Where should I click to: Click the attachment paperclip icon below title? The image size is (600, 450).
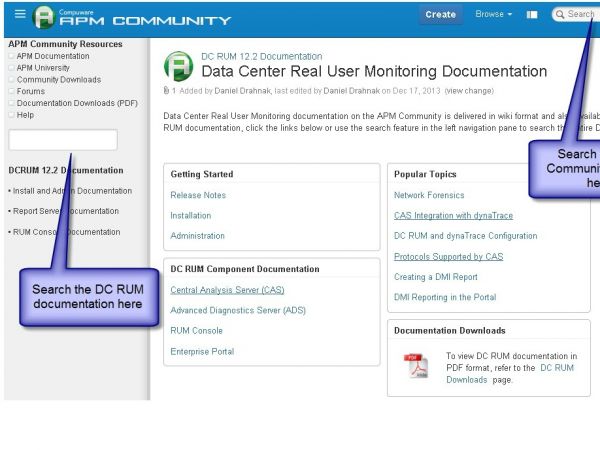[165, 90]
